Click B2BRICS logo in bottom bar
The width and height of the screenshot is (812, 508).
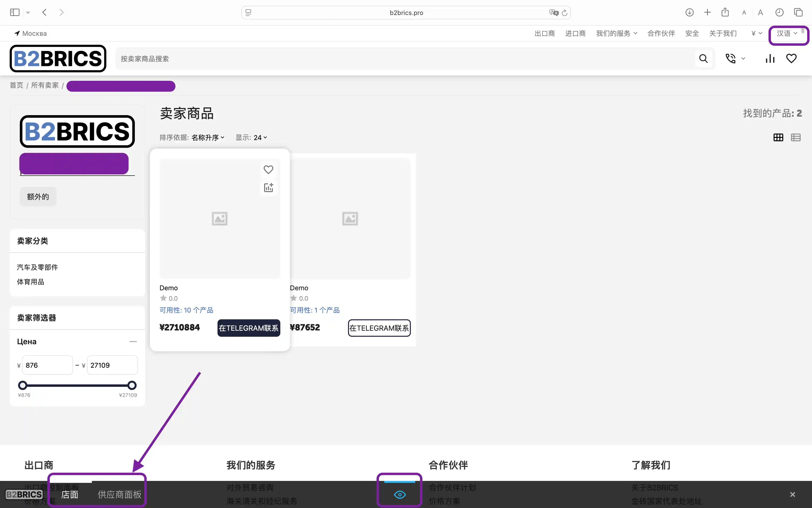pos(24,494)
